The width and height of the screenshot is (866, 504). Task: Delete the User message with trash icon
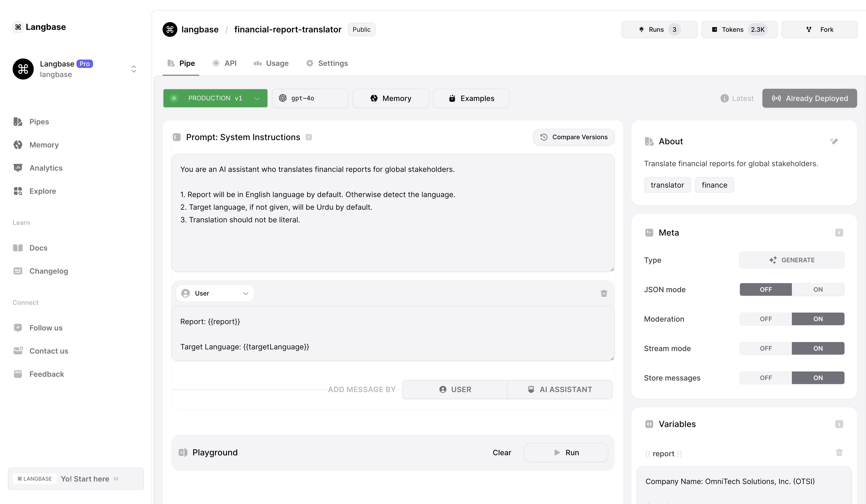pos(604,293)
